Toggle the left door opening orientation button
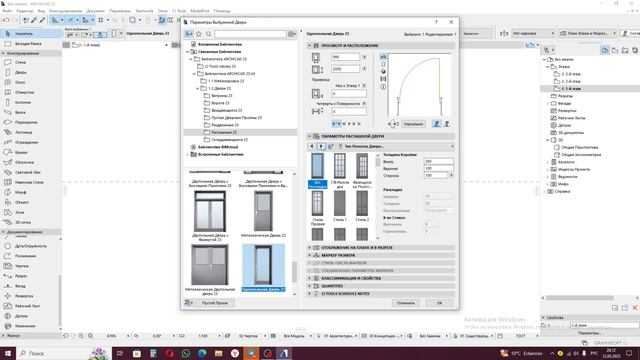 [x=436, y=124]
